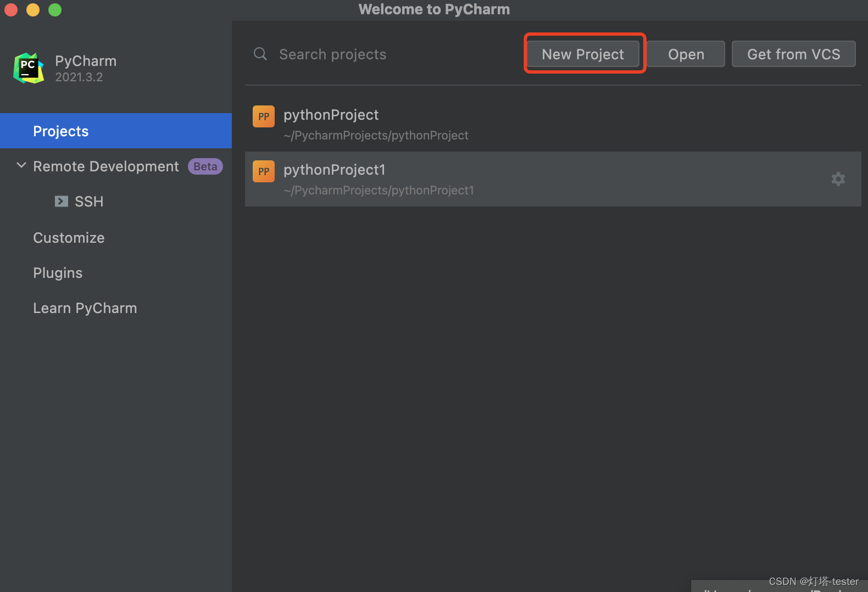The image size is (868, 592).
Task: Click the pythonProject PP icon
Action: (264, 116)
